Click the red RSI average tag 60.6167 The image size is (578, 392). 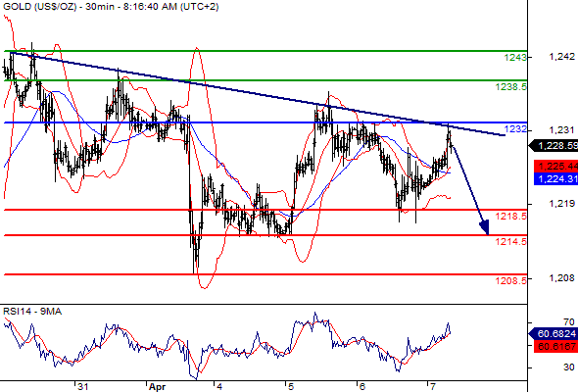555,347
